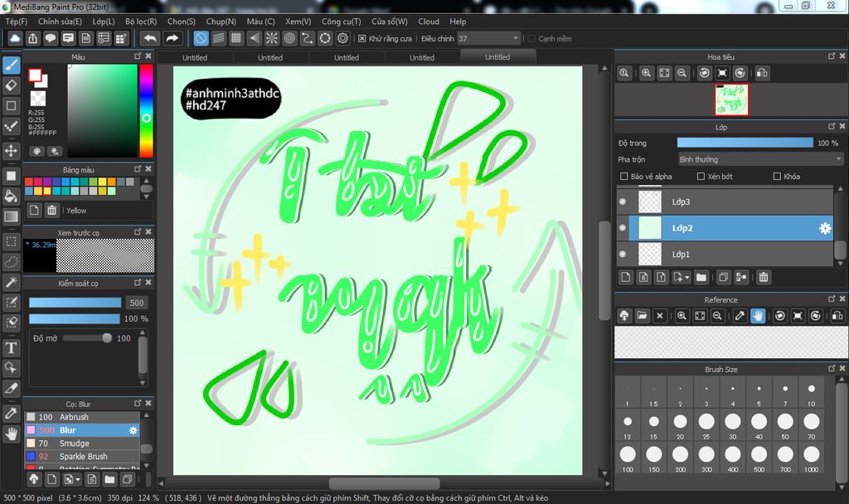The height and width of the screenshot is (504, 849).
Task: Adjust Độ mờ brush slider
Action: point(87,338)
